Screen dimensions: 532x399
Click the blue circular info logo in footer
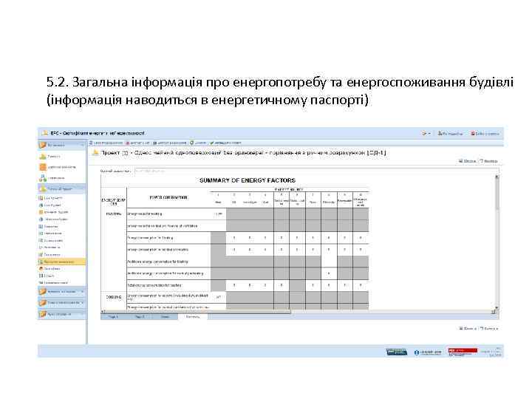pyautogui.click(x=428, y=352)
